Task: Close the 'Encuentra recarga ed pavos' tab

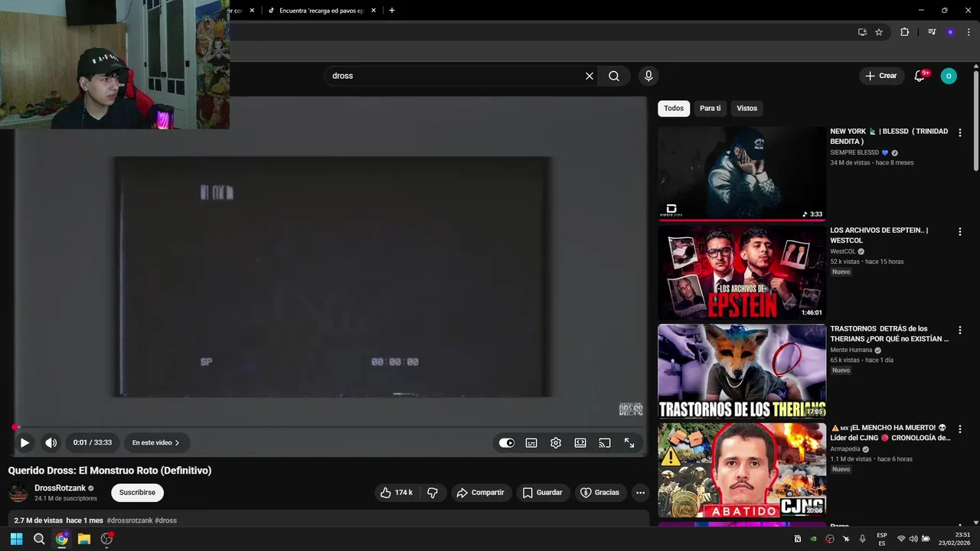Action: click(374, 11)
